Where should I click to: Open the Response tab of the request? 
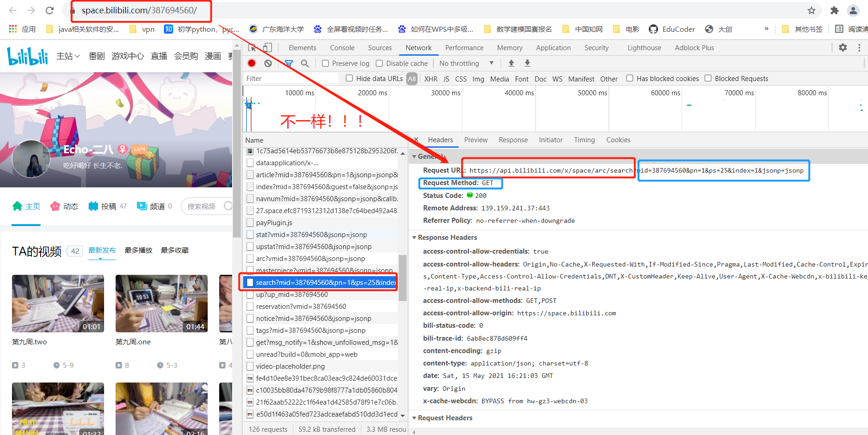pos(513,139)
